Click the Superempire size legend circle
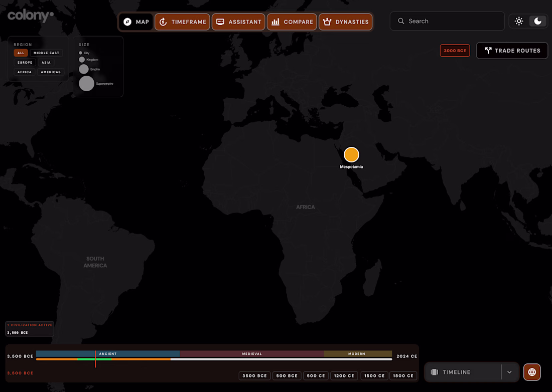Viewport: 552px width, 392px height. pos(87,83)
